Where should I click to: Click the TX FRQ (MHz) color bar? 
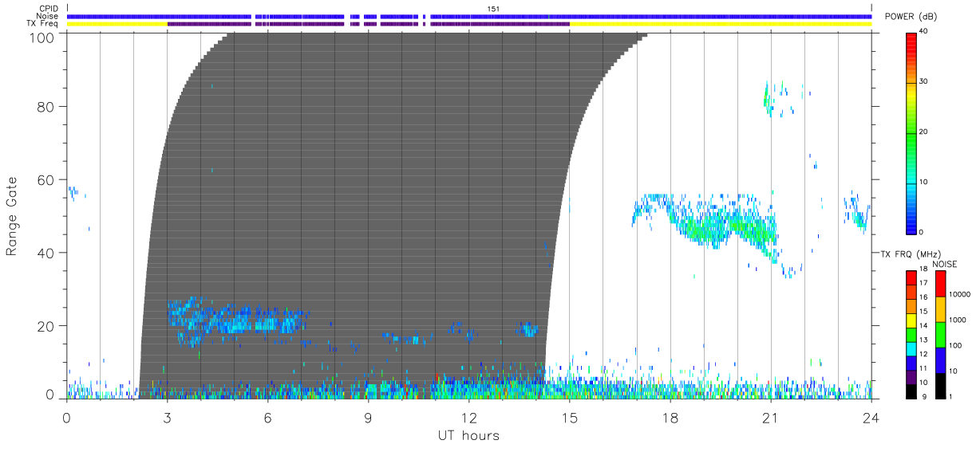pos(911,333)
